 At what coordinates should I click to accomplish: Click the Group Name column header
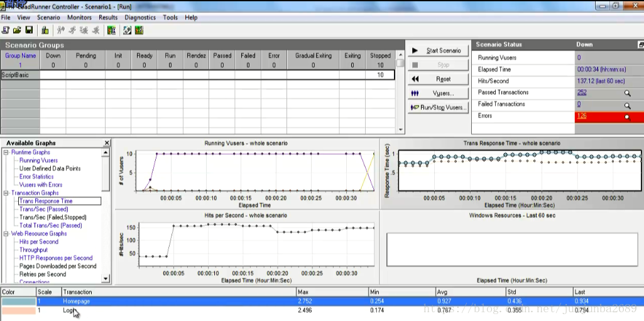point(20,60)
